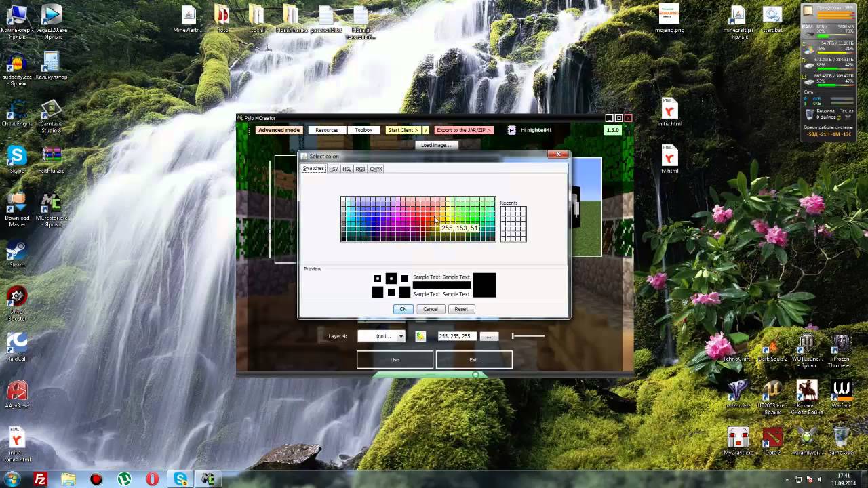Click the Recent colors swatch grid
This screenshot has height=488, width=868.
point(513,224)
